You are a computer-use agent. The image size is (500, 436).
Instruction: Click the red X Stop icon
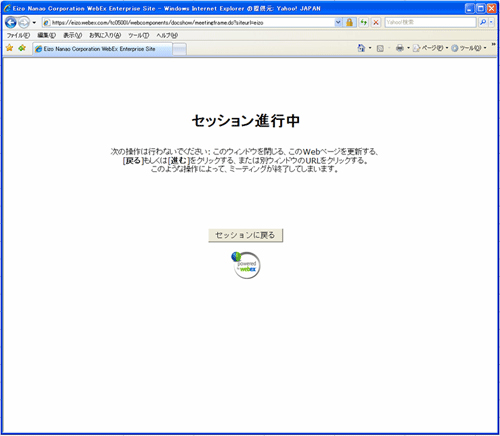coord(376,22)
